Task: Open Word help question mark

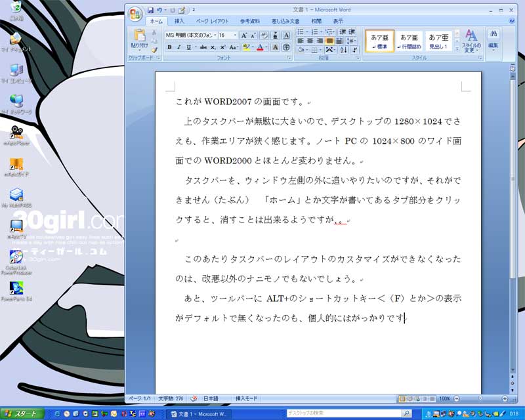Action: [x=512, y=21]
